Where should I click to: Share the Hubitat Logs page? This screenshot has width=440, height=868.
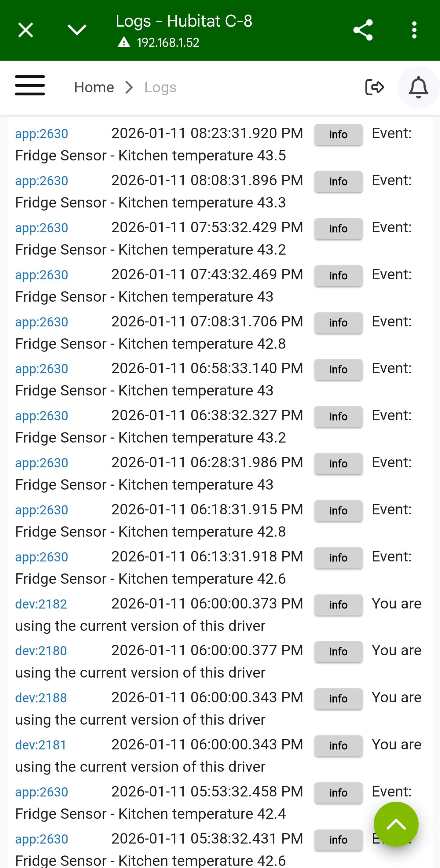click(363, 30)
